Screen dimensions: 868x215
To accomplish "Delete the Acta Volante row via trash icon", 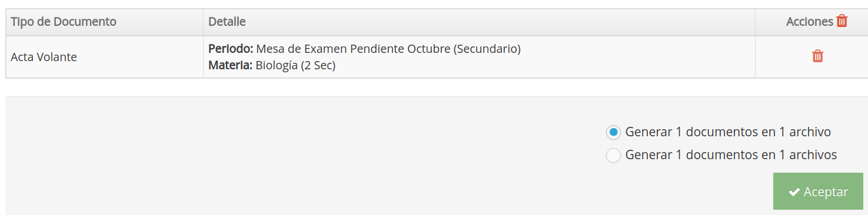I will 817,56.
